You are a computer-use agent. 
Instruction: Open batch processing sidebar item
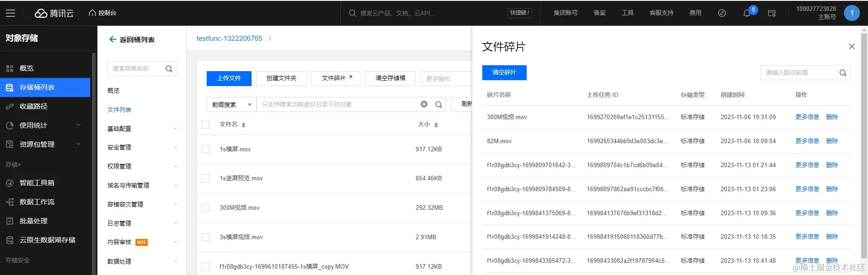(x=45, y=221)
